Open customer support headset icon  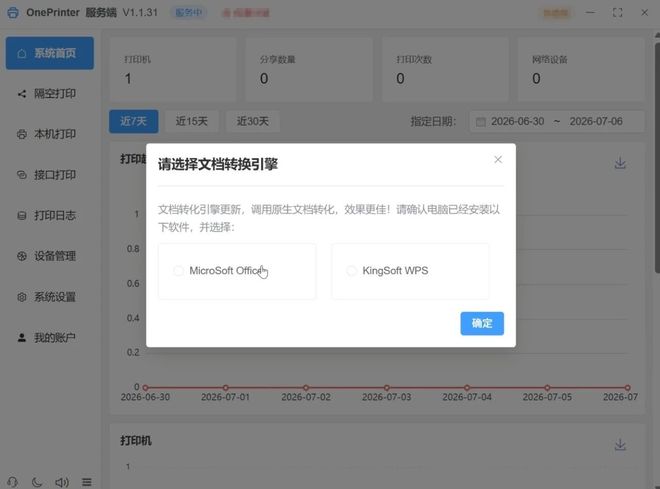[x=12, y=482]
